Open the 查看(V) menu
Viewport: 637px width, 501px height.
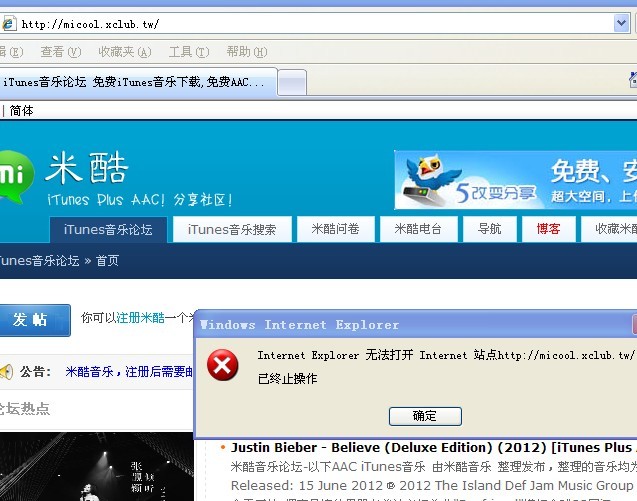(61, 52)
